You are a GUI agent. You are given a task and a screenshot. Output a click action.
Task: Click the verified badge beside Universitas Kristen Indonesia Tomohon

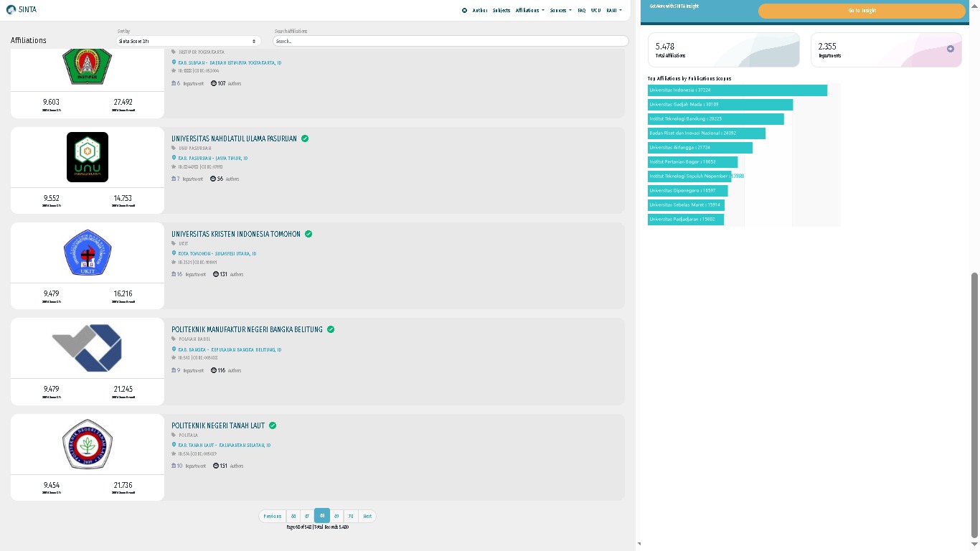tap(308, 234)
